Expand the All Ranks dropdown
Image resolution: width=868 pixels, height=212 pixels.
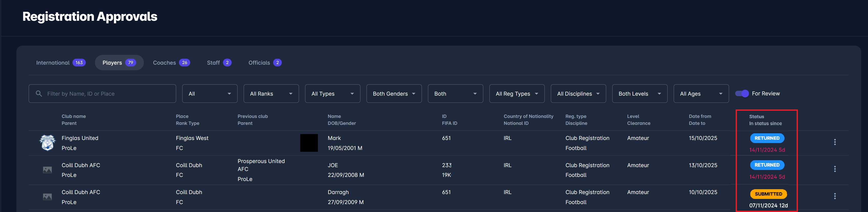point(271,94)
